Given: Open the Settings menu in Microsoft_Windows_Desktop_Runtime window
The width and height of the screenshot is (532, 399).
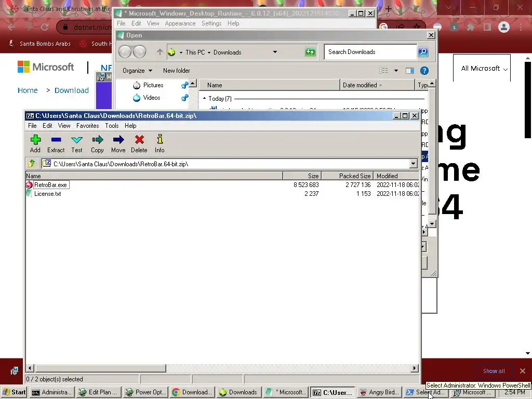Looking at the screenshot, I should coord(211,23).
